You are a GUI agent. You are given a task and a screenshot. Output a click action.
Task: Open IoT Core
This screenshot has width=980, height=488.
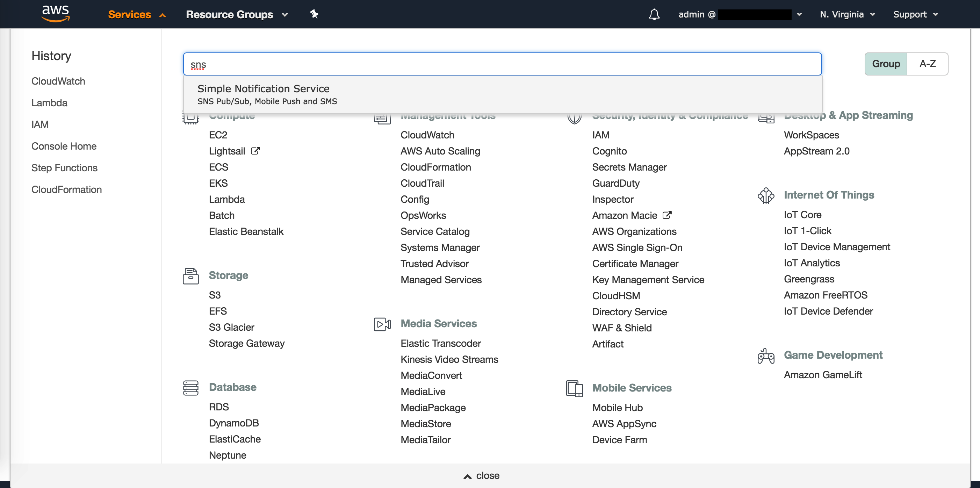click(x=803, y=215)
